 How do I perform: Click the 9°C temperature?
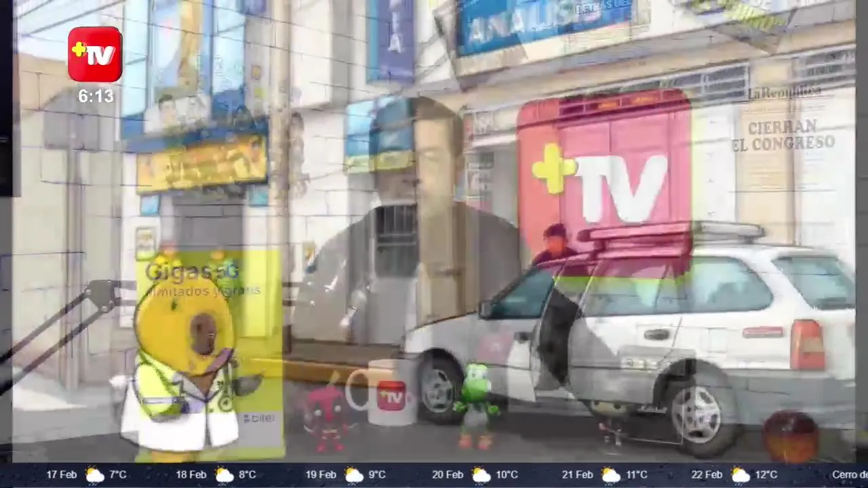[x=377, y=475]
